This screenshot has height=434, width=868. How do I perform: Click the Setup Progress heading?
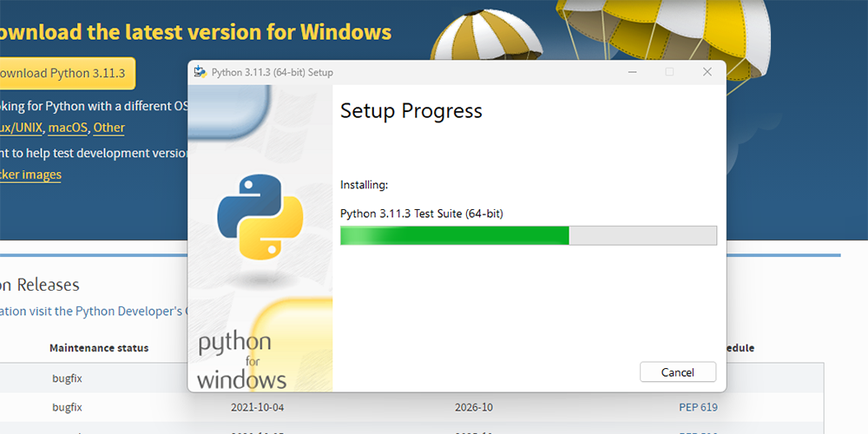(411, 111)
